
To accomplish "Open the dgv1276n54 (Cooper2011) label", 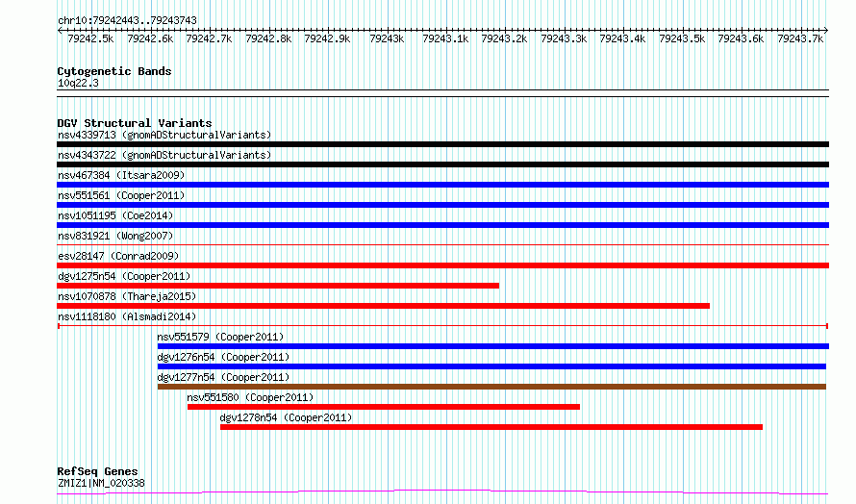I will point(223,357).
